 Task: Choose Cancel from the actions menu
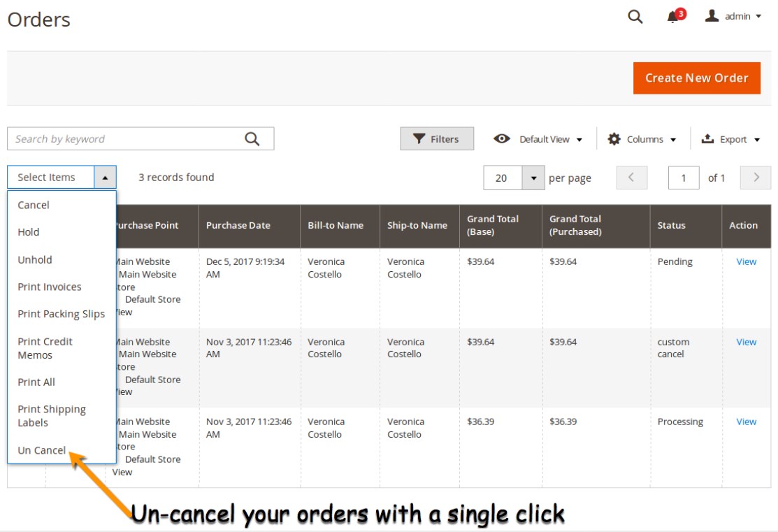pos(34,205)
